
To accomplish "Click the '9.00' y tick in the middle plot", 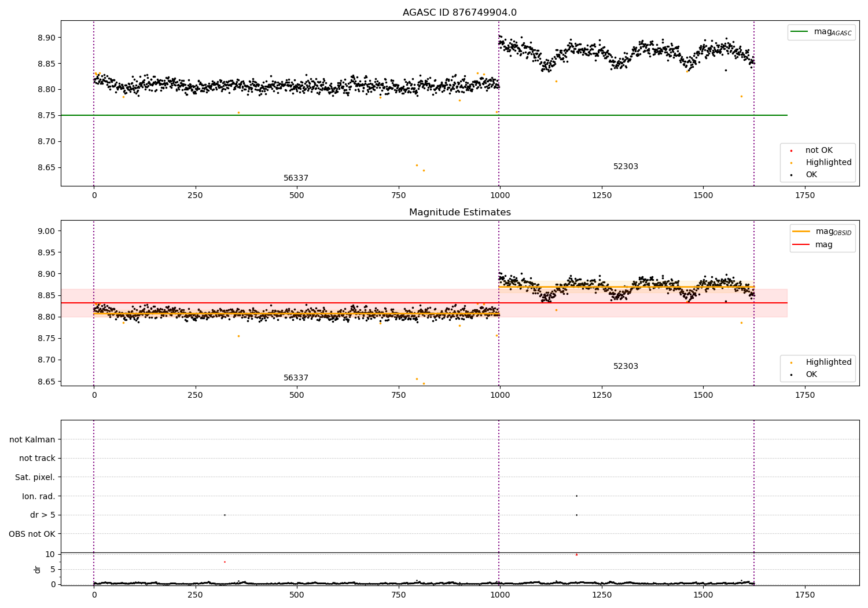I will [x=46, y=231].
